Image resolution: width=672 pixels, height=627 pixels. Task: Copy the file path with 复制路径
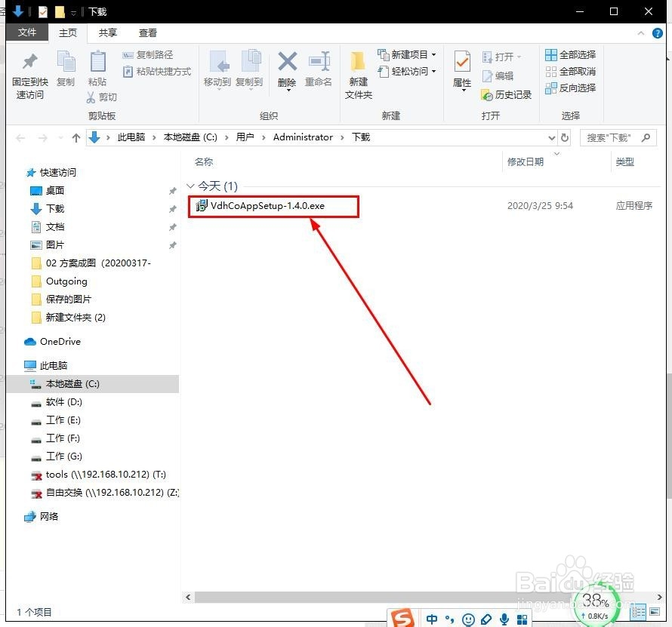pyautogui.click(x=149, y=54)
